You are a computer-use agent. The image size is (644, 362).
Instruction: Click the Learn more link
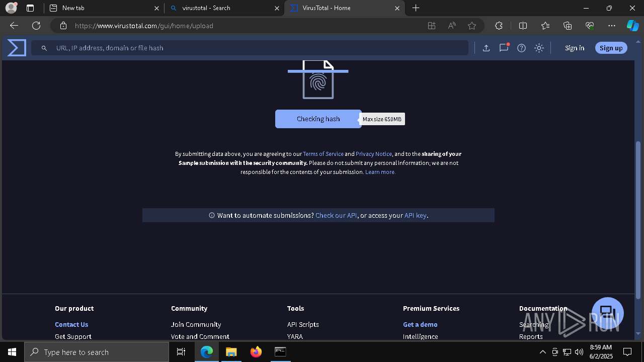click(380, 172)
